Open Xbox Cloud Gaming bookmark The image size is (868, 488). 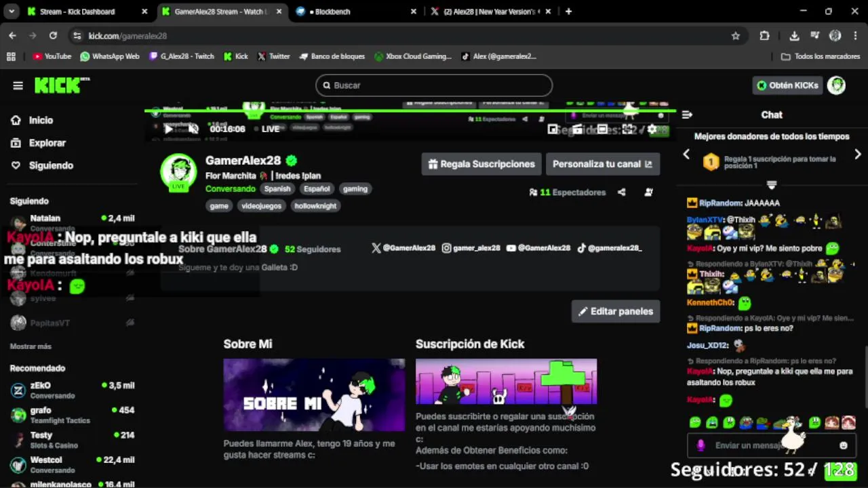(x=413, y=56)
